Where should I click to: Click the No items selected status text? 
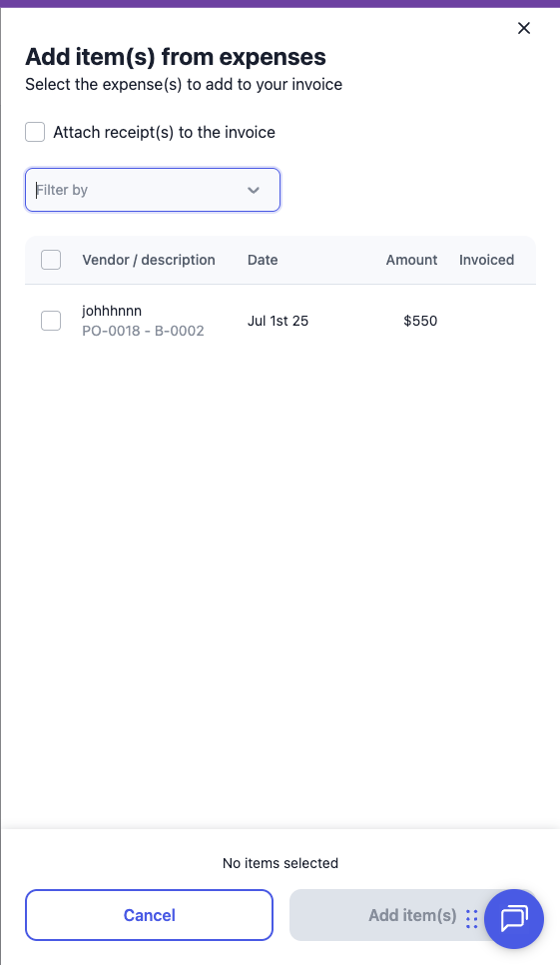coord(280,863)
